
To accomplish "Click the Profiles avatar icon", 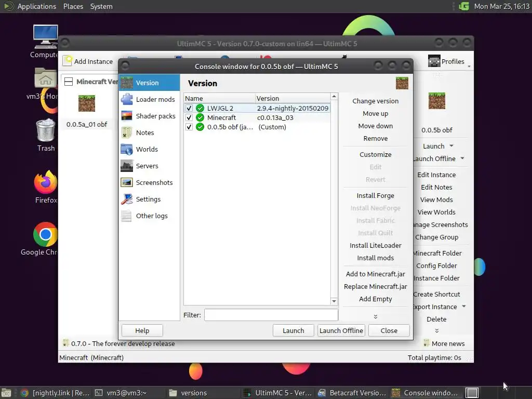I will click(434, 61).
